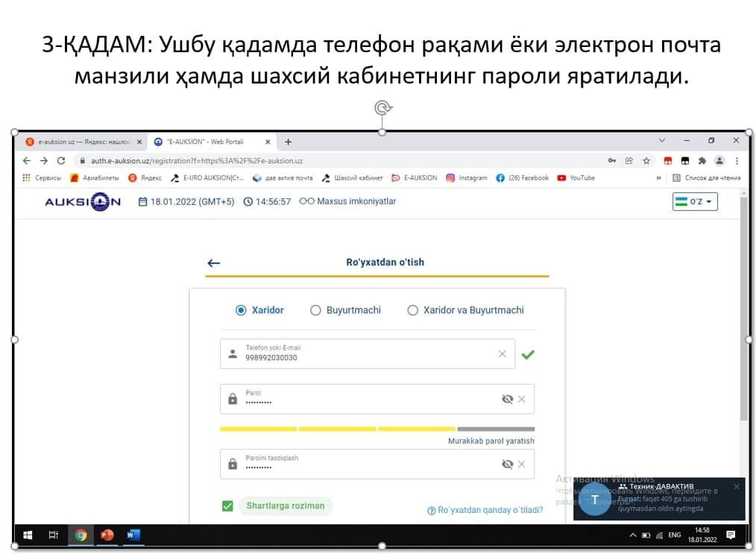The image size is (756, 560).
Task: Open the taskbar clock 14:58
Action: (x=702, y=535)
